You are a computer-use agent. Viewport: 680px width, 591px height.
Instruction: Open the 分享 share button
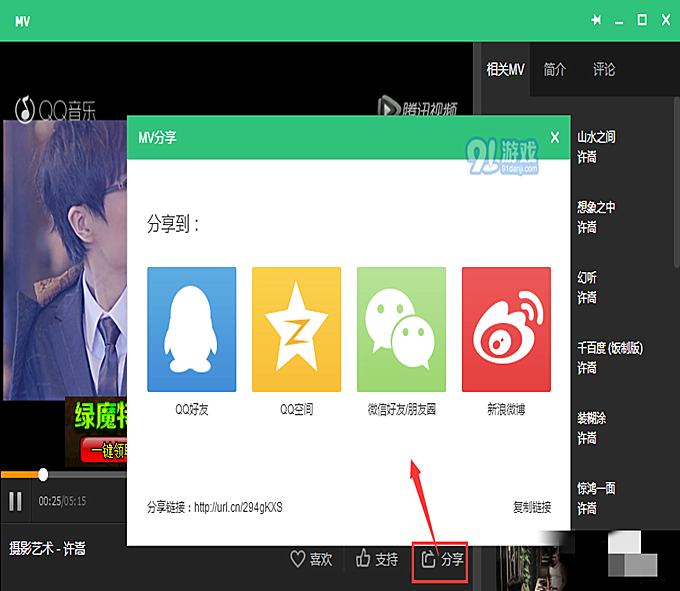tap(441, 561)
